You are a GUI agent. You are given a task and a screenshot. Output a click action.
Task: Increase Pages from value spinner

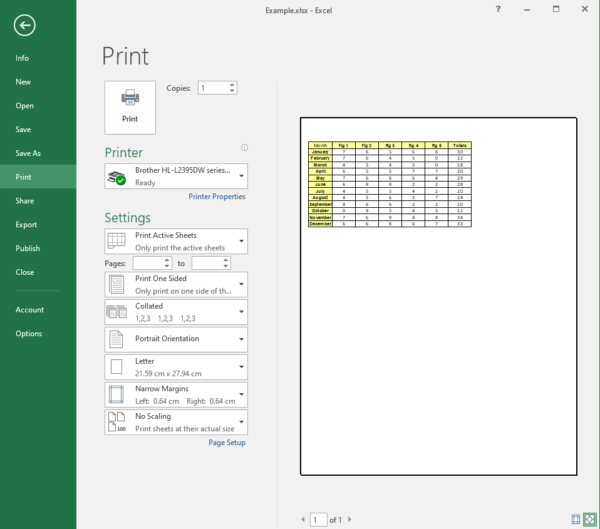tap(167, 260)
